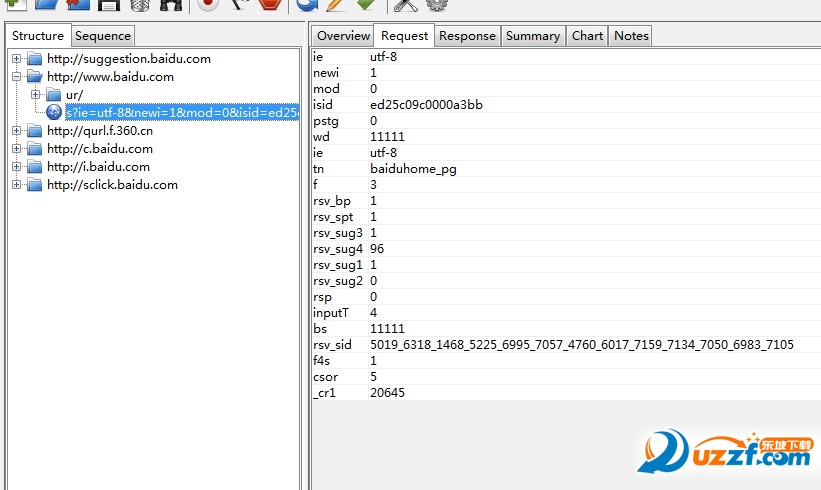
Task: Select the http://i.baidu.com tree entry
Action: (98, 166)
